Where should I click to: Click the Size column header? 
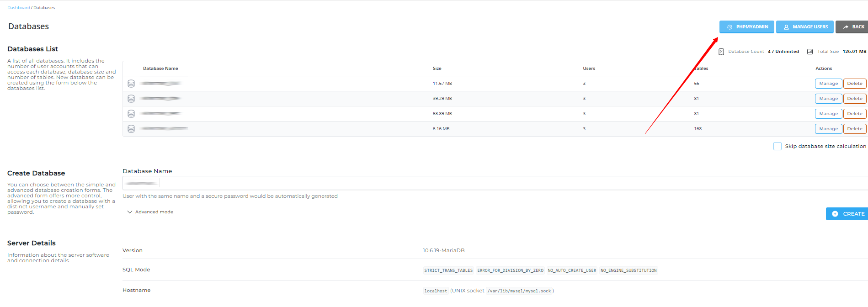pyautogui.click(x=437, y=69)
